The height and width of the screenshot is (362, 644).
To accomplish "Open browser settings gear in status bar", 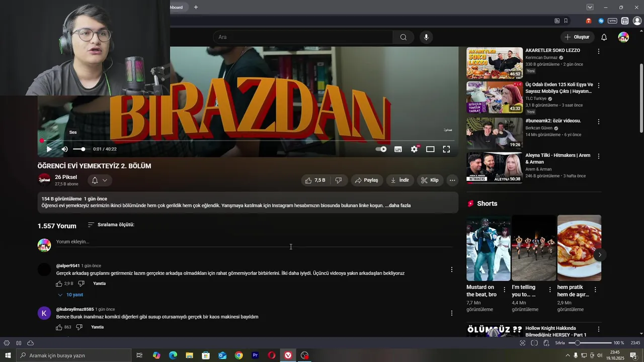I will click(7, 343).
